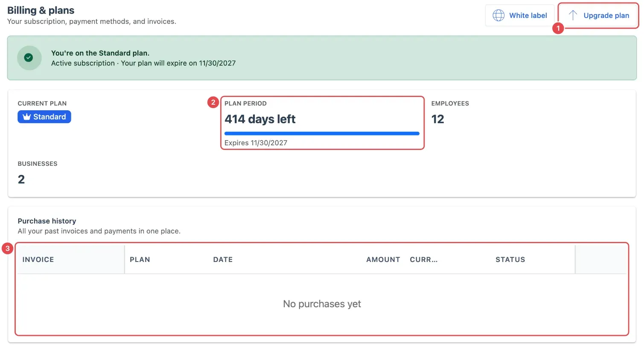Click the AMOUNT column header

383,259
